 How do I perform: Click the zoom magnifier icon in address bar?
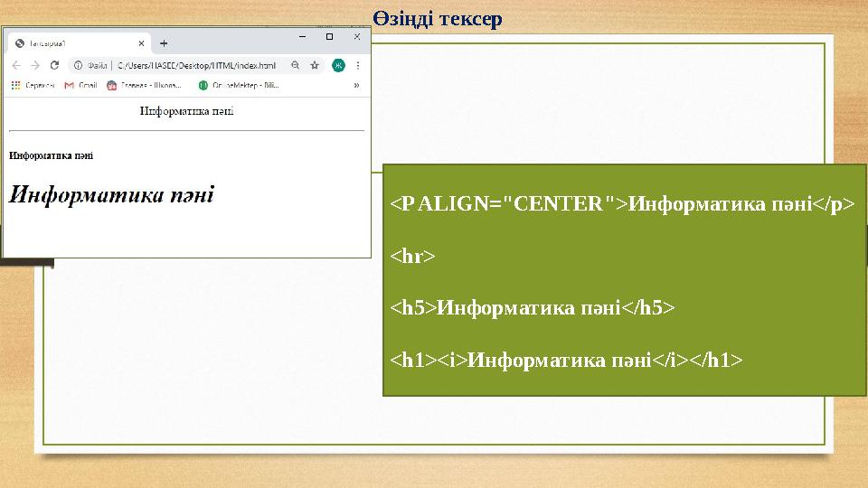(296, 65)
